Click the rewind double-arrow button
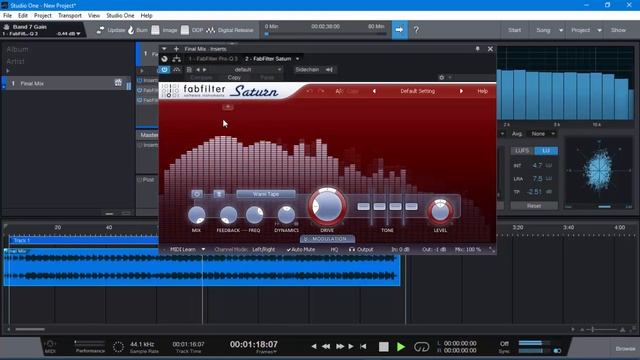The height and width of the screenshot is (360, 640). coord(326,347)
